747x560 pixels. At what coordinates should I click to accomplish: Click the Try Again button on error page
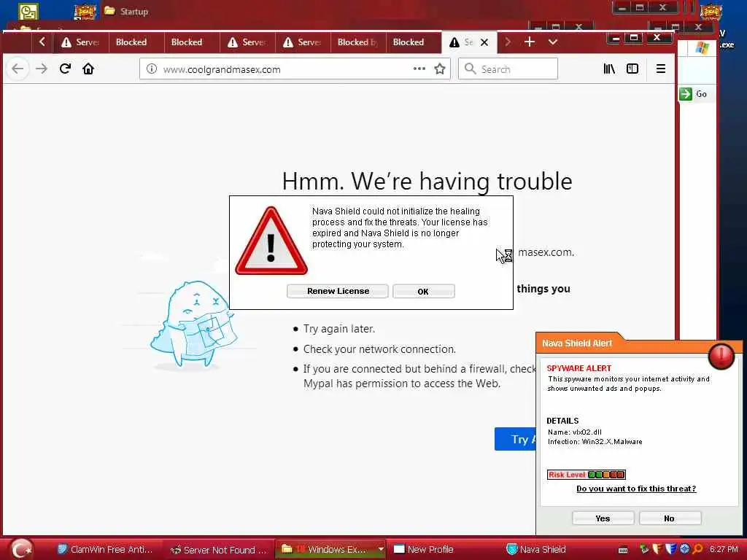coord(516,438)
